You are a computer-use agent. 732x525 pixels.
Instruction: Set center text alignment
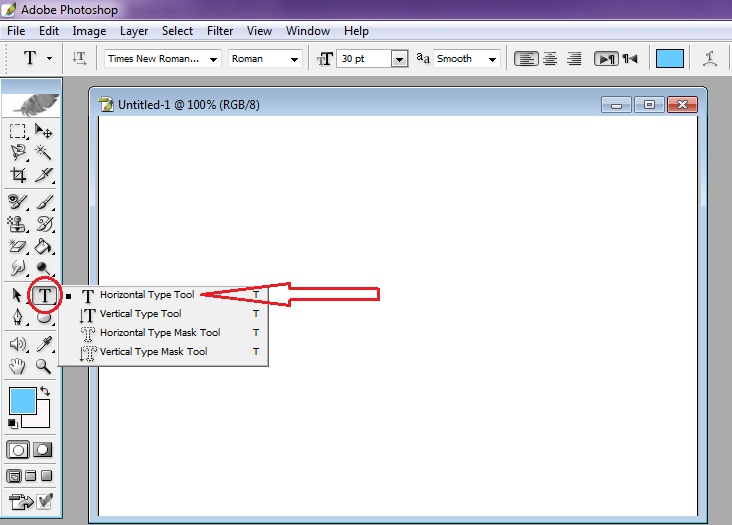pyautogui.click(x=550, y=59)
